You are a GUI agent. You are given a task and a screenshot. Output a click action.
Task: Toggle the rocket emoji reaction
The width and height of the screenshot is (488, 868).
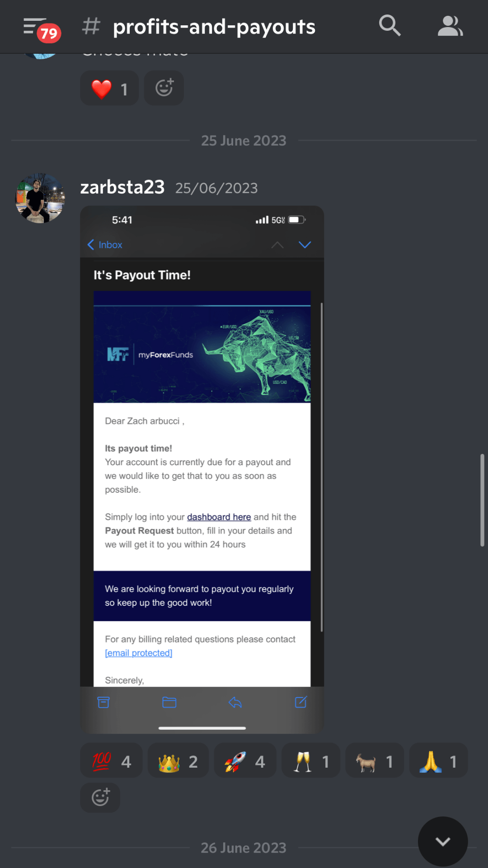point(245,760)
